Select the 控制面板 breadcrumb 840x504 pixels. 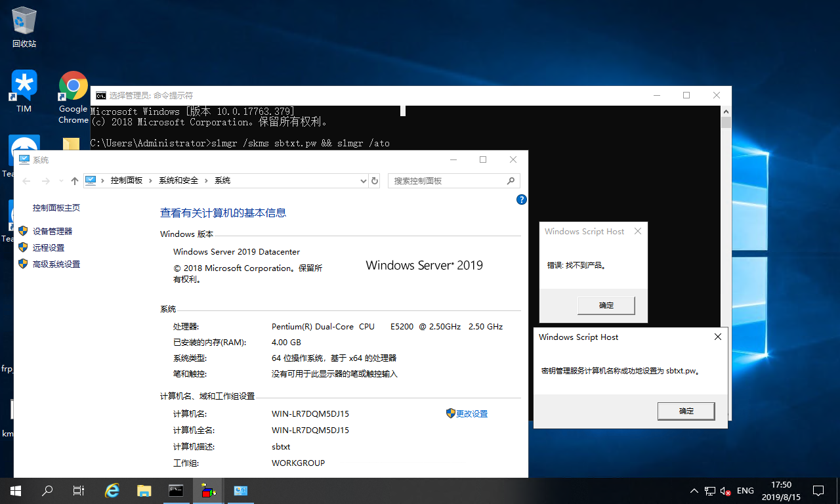click(127, 180)
